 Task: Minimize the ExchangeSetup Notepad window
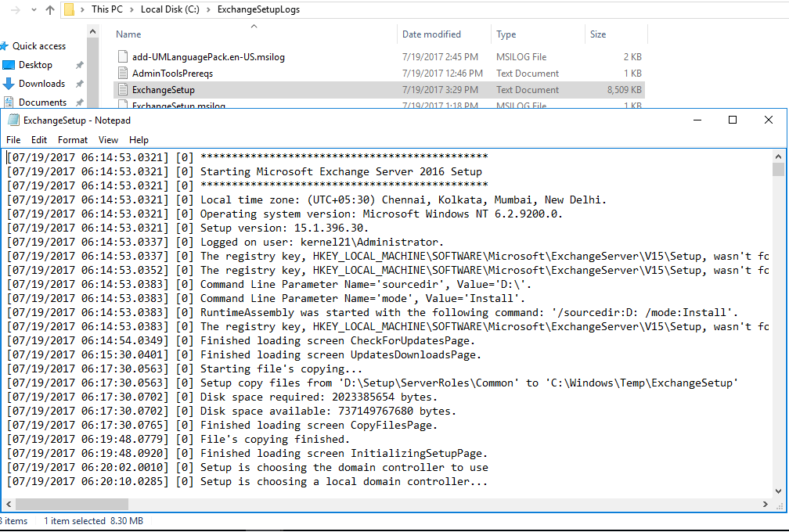point(697,120)
